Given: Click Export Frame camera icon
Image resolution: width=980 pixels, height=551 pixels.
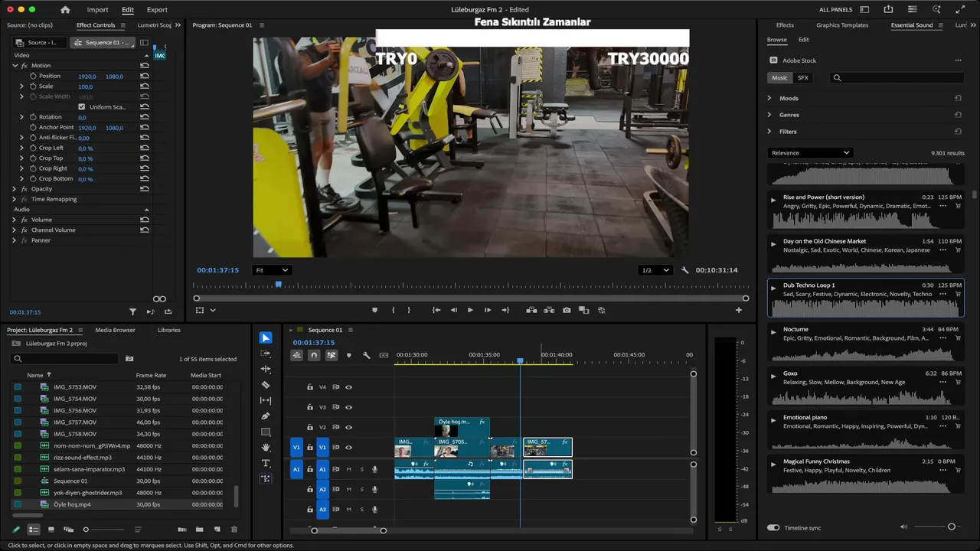Looking at the screenshot, I should (567, 310).
